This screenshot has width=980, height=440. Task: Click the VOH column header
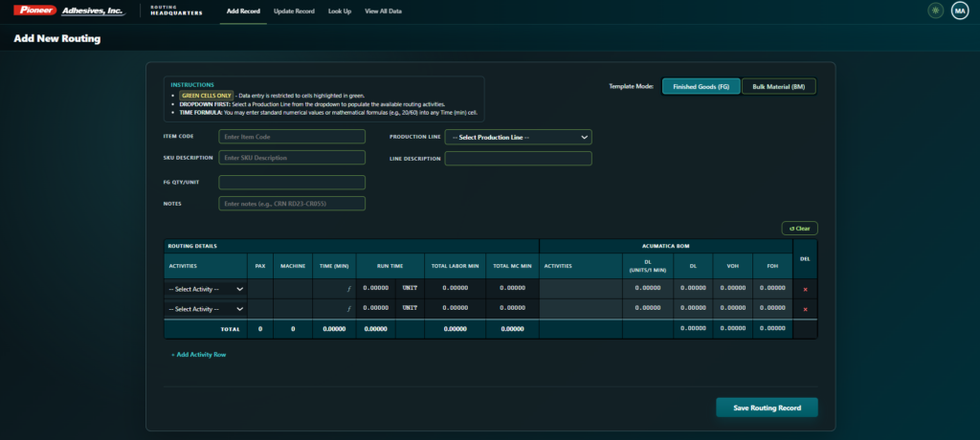(x=733, y=266)
